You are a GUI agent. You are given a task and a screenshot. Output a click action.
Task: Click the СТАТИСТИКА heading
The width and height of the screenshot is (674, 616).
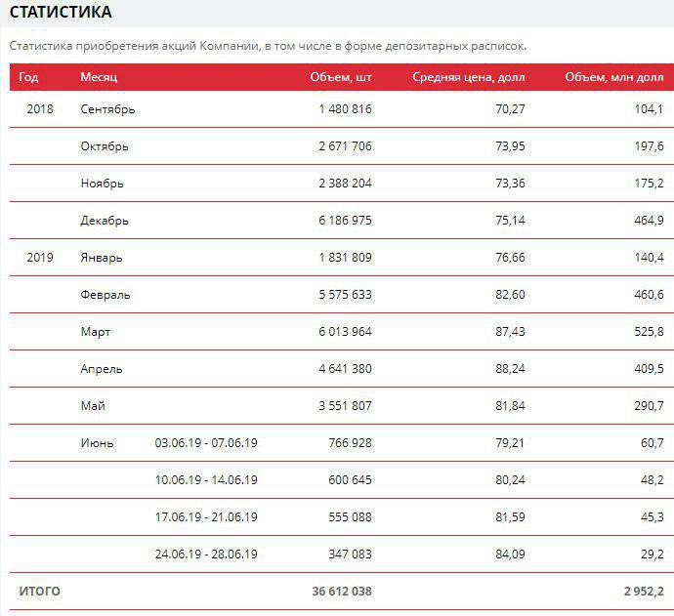coord(61,12)
